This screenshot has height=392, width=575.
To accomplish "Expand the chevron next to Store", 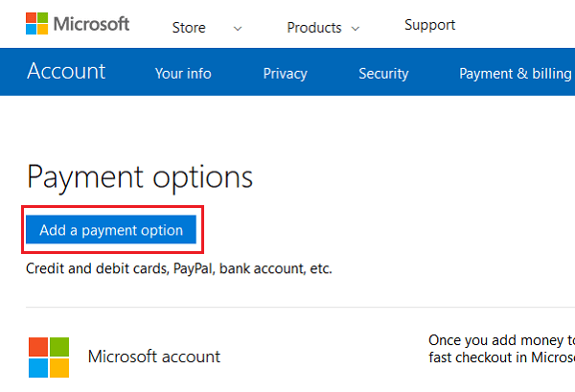I will coord(238,28).
